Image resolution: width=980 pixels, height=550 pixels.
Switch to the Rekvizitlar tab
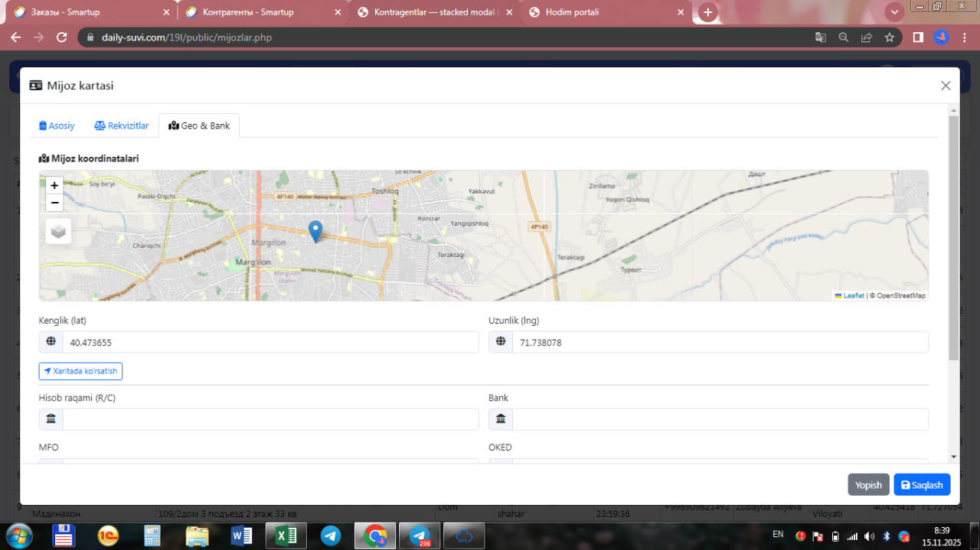click(122, 125)
